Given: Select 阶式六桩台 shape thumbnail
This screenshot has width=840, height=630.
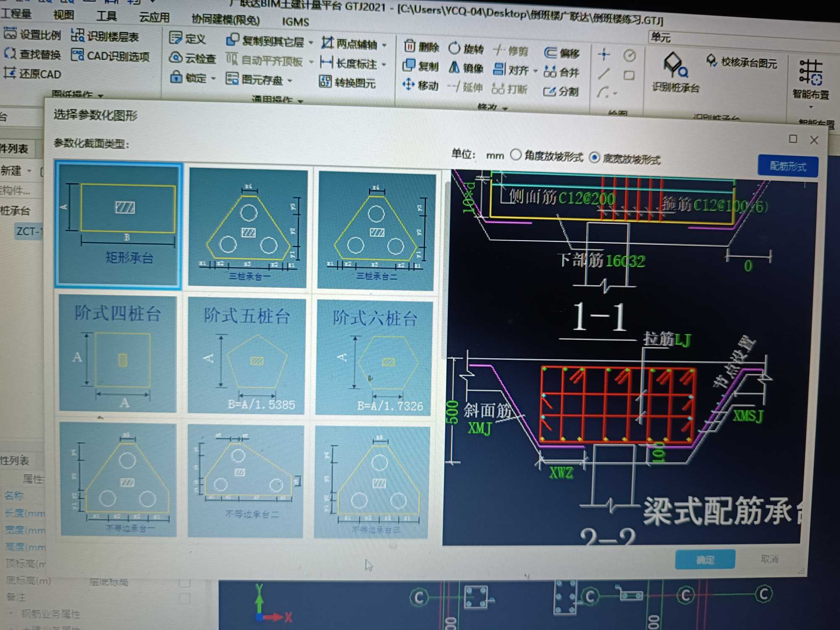Looking at the screenshot, I should 375,358.
